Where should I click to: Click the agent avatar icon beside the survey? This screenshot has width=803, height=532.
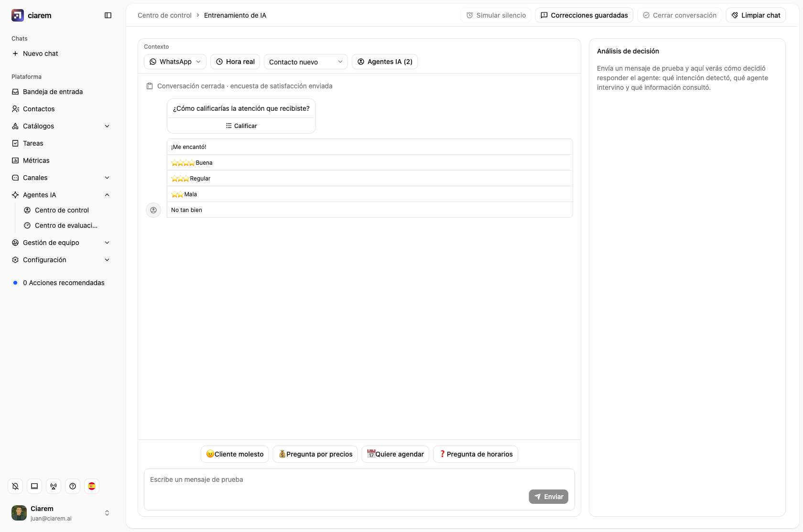coord(153,210)
